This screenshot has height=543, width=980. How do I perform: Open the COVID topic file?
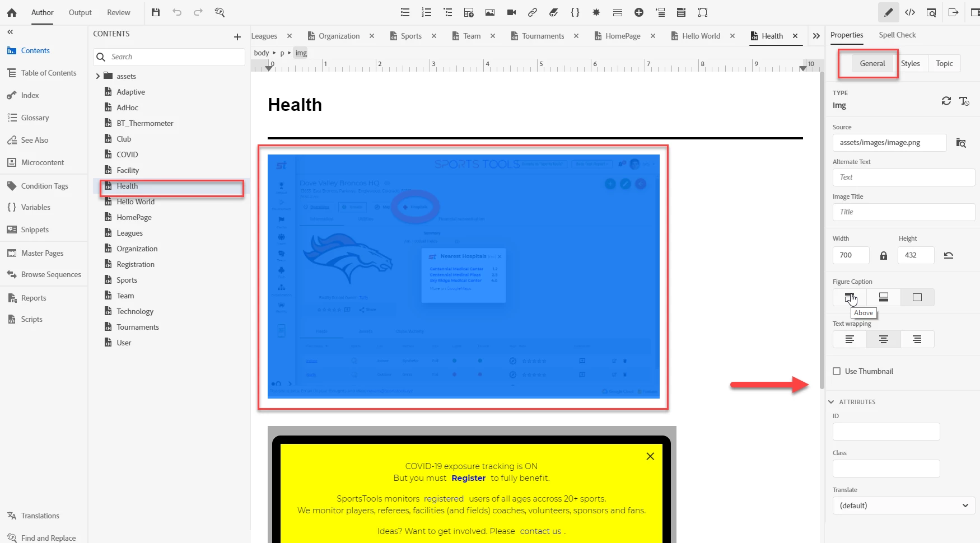coord(127,155)
